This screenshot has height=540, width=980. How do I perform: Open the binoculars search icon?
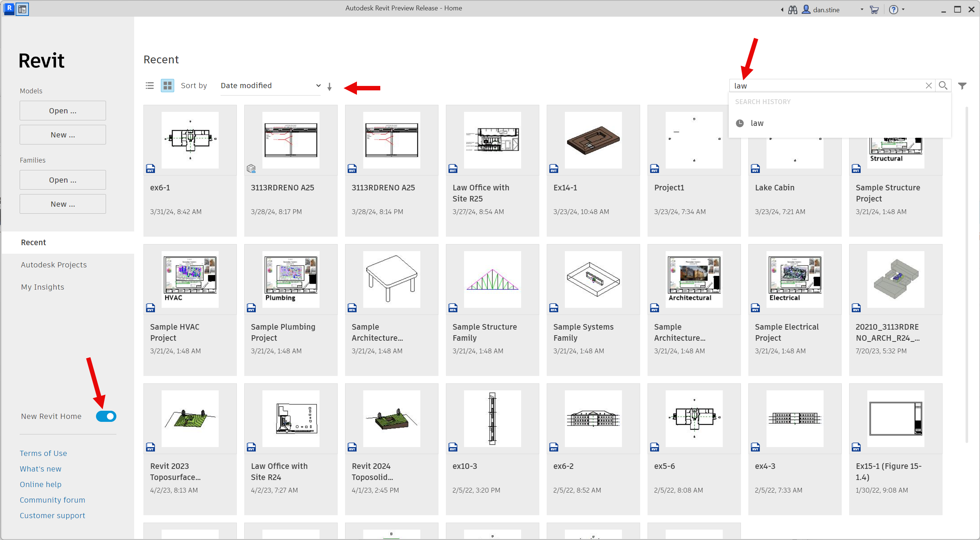793,10
